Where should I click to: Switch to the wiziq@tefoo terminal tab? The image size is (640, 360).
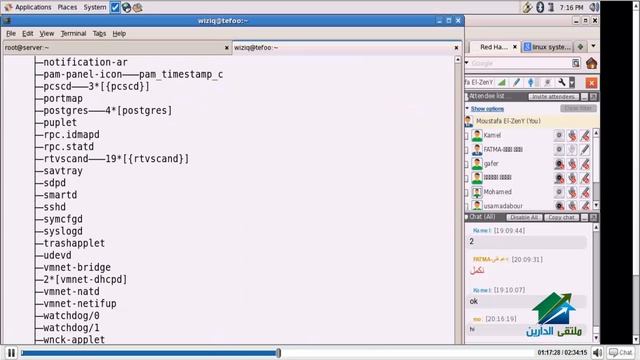(x=347, y=48)
